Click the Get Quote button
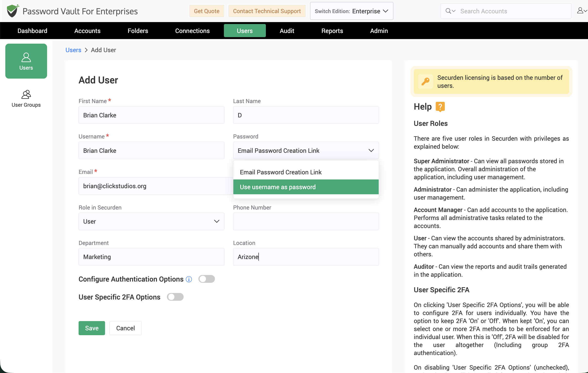This screenshot has width=588, height=373. [x=207, y=11]
